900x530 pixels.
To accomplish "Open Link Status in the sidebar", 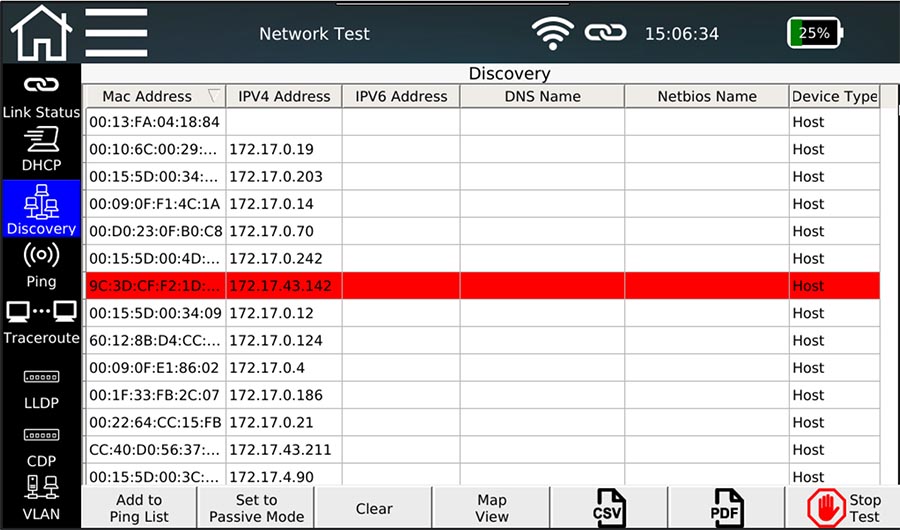I will (x=41, y=97).
